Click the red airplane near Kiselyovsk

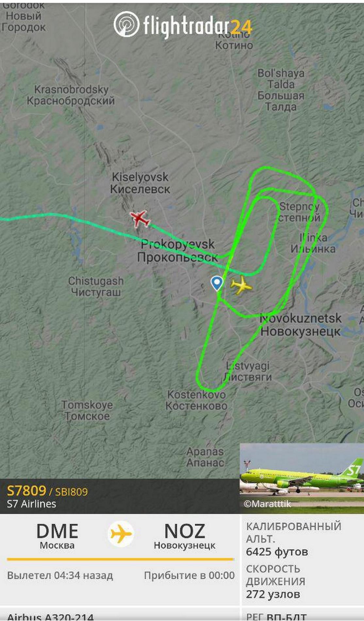click(140, 218)
